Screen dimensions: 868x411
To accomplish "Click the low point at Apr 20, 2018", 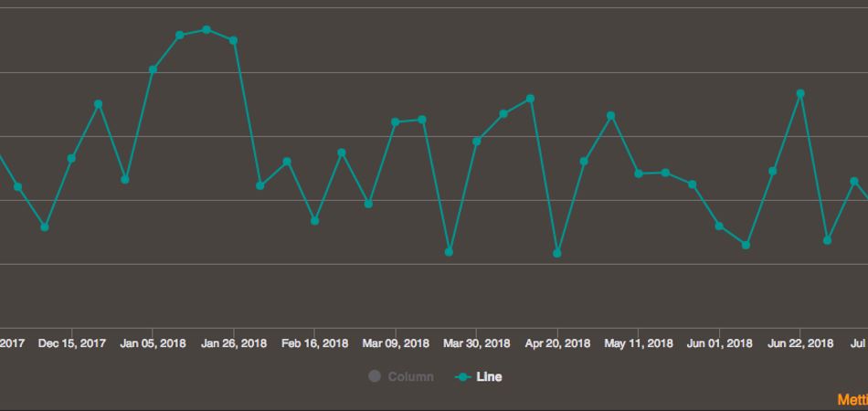I will click(557, 253).
